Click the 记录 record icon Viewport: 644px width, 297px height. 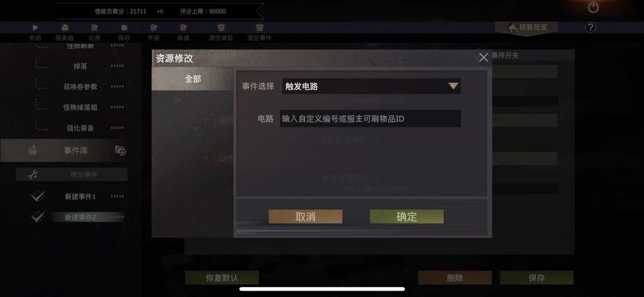click(95, 28)
